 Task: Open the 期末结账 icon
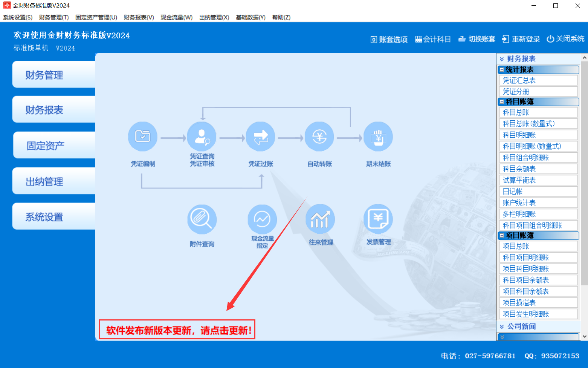378,136
